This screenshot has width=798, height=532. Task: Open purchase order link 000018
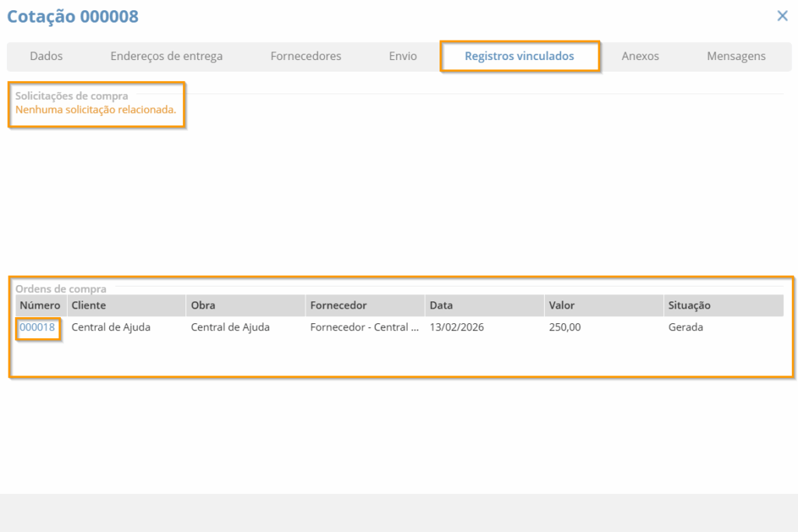tap(37, 327)
